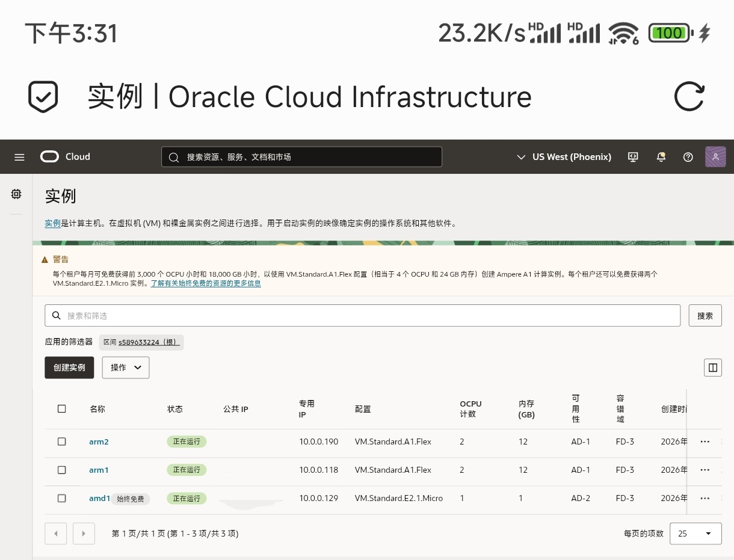Click the OCPU 计数 column header
734x560 pixels.
tap(470, 409)
